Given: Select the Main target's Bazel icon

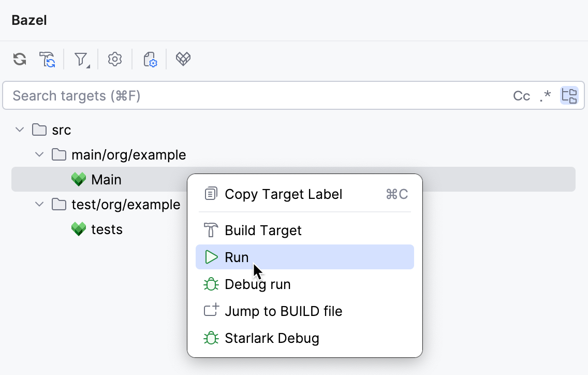Looking at the screenshot, I should click(78, 179).
